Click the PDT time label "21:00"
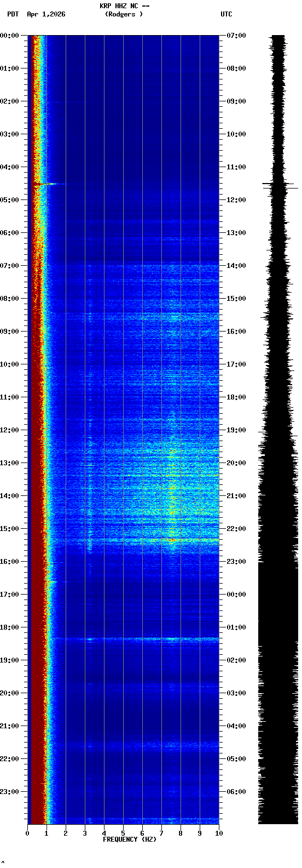The height and width of the screenshot is (868, 302). click(9, 726)
